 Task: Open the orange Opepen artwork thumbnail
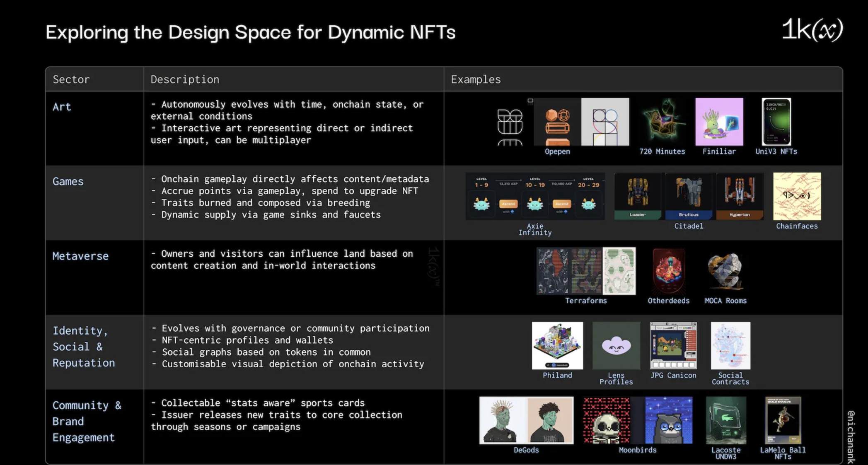coord(557,122)
